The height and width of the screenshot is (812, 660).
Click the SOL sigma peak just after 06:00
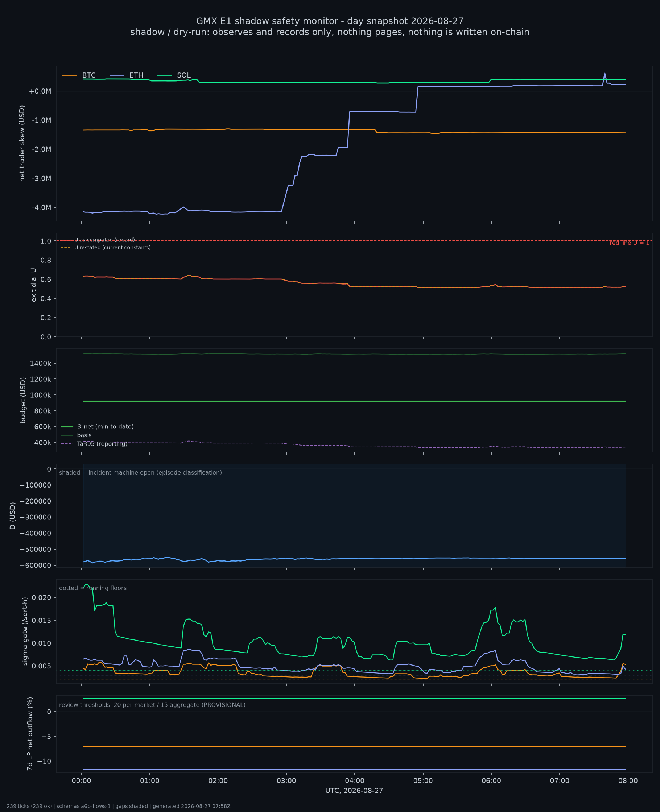point(495,608)
